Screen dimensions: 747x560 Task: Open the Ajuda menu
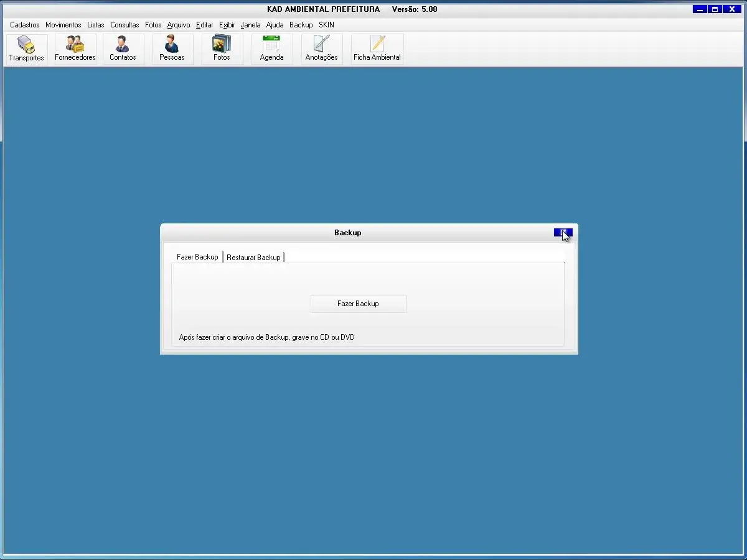click(275, 25)
